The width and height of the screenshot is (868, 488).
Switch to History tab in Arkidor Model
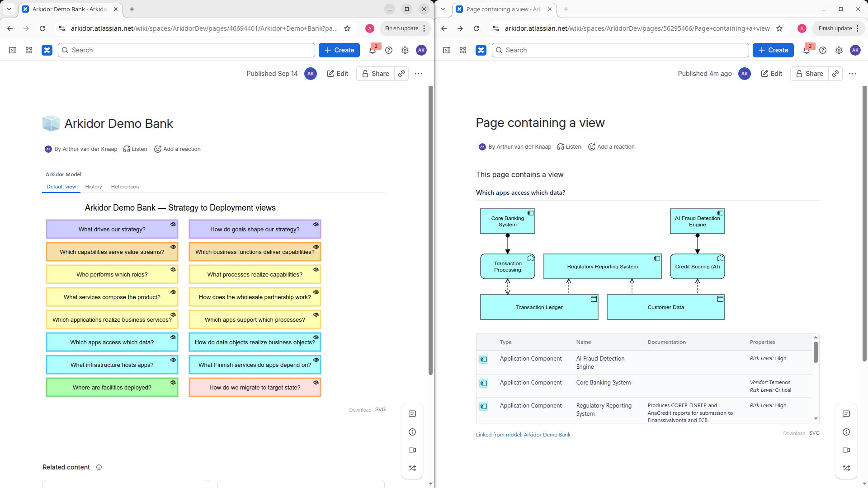coord(94,187)
